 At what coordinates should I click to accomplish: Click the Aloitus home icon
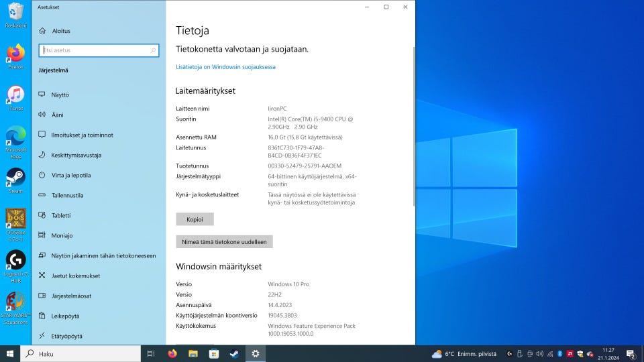click(x=42, y=31)
